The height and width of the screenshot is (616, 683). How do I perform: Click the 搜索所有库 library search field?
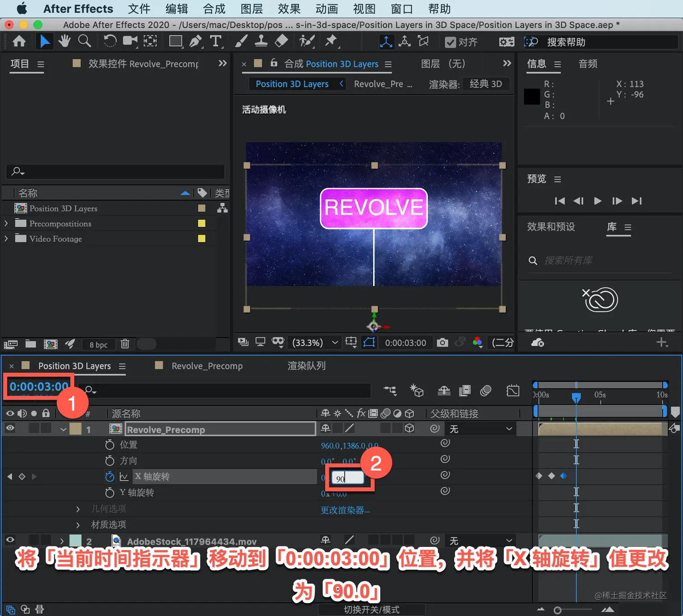pyautogui.click(x=600, y=261)
